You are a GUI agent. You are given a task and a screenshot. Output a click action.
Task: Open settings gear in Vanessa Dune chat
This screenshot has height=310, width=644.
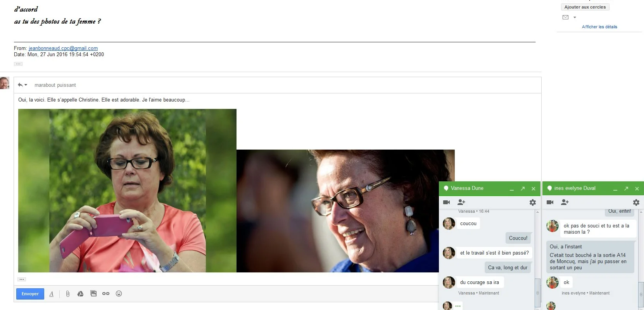533,202
